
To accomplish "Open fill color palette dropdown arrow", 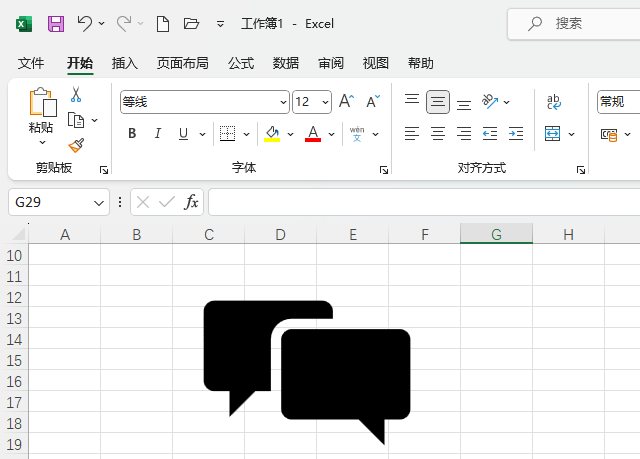I will pos(291,134).
